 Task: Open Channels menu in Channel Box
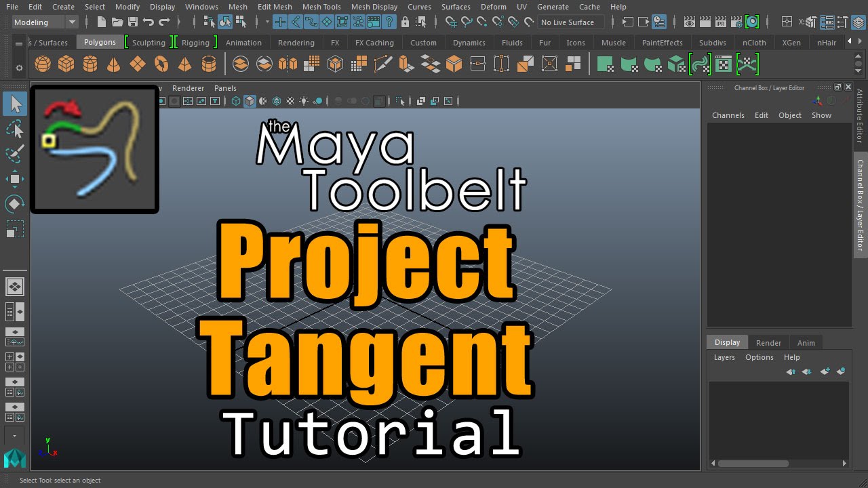pos(728,115)
